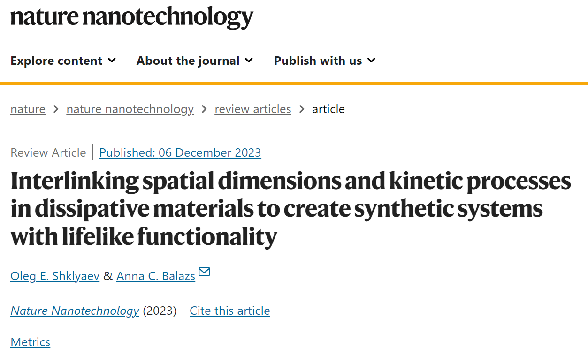
Task: Open the Publish with us menu
Action: 325,61
